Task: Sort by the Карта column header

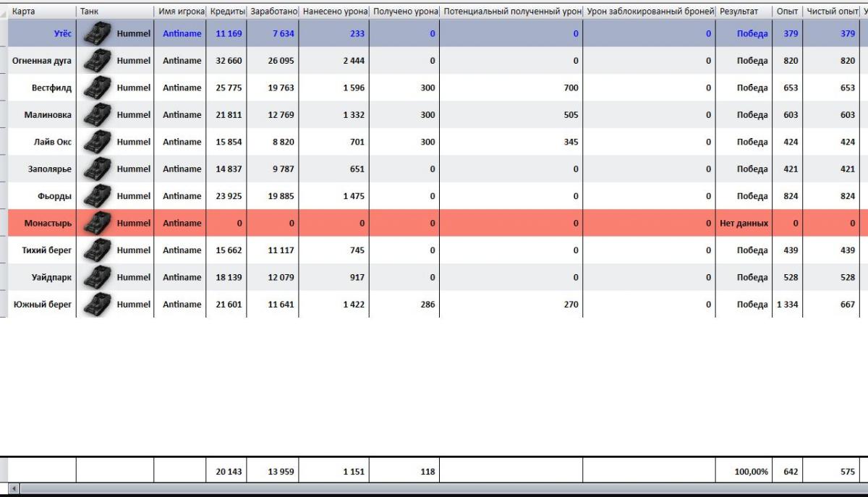Action: [41, 12]
